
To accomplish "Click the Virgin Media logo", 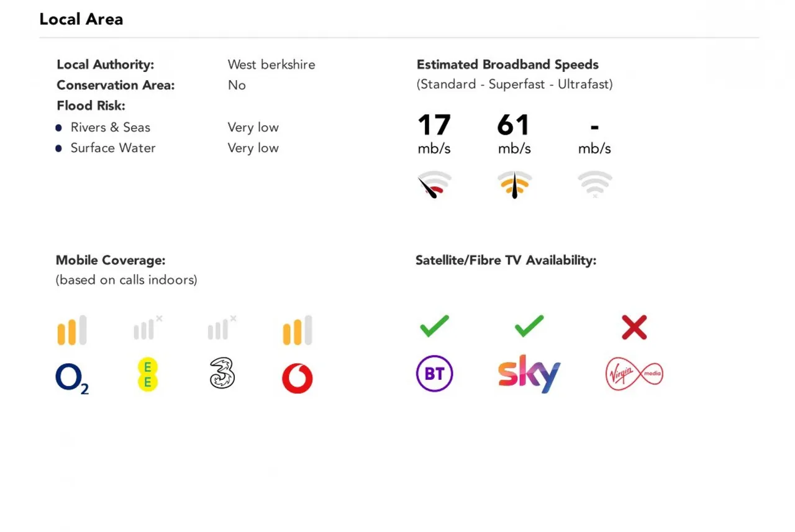I will (x=634, y=375).
